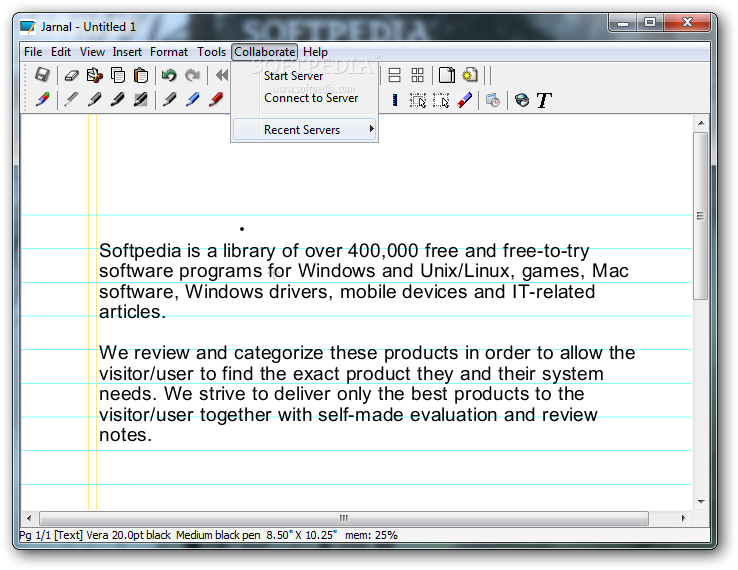
Task: Select the rectangle selection with frame icon
Action: click(x=417, y=100)
